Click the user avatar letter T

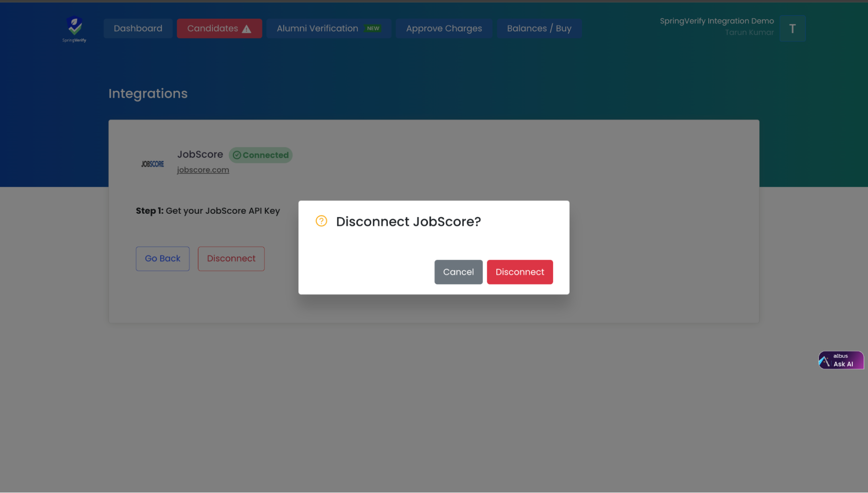(x=792, y=29)
